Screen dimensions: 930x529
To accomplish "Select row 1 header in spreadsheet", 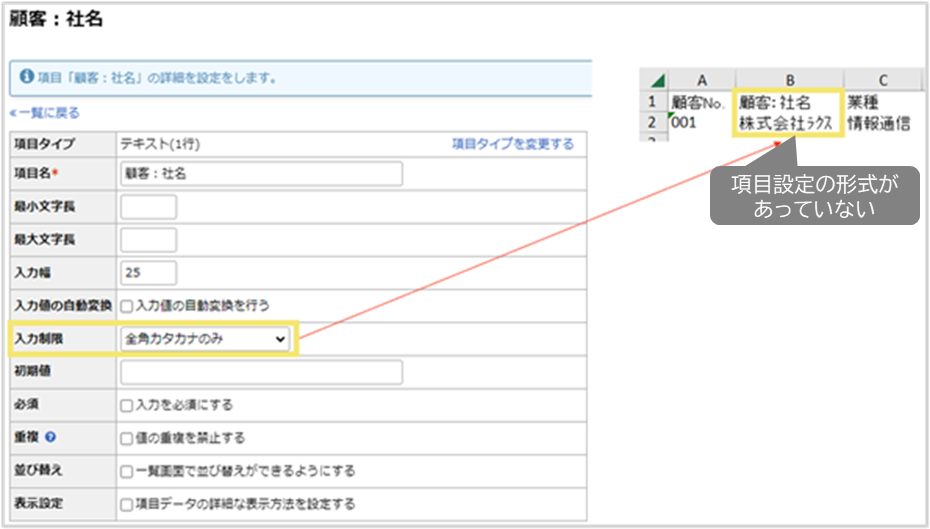I will 651,102.
